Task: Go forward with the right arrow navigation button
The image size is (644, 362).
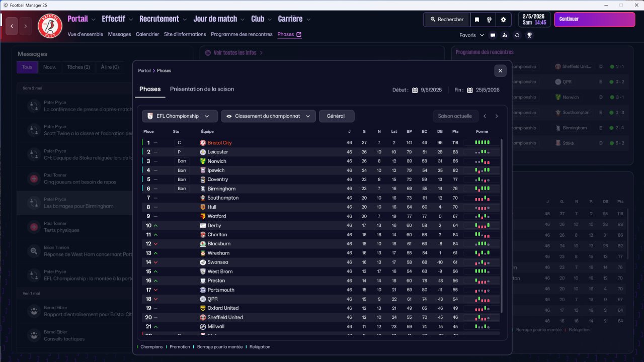Action: 26,26
